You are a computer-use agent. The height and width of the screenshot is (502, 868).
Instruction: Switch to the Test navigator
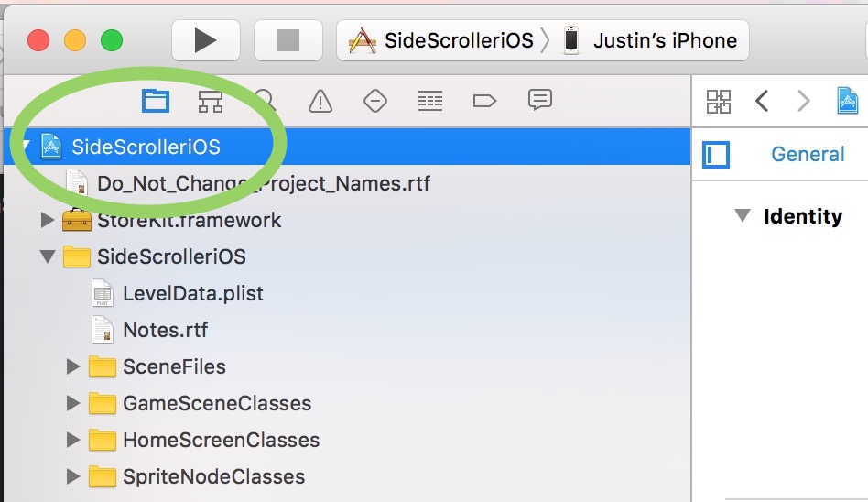tap(375, 101)
